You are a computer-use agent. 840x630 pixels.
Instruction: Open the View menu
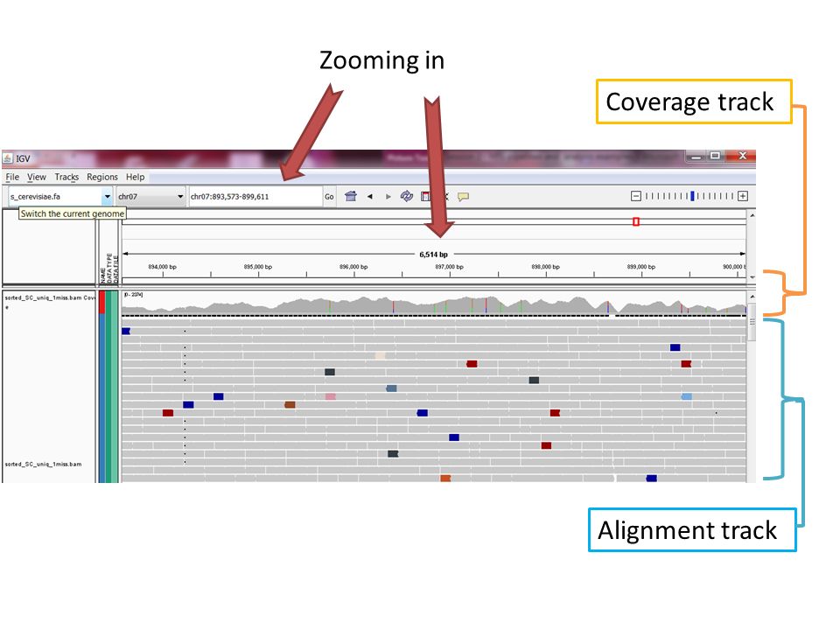37,177
